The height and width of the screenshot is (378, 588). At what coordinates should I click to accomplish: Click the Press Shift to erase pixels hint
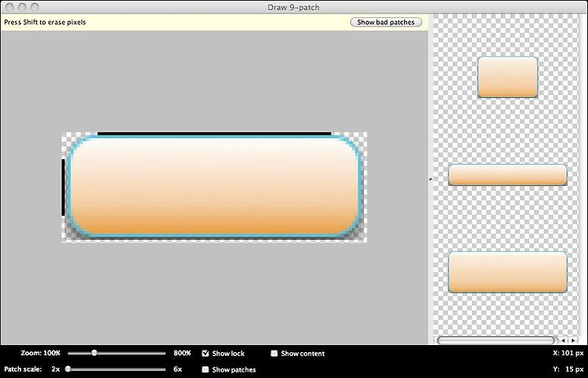(x=45, y=22)
